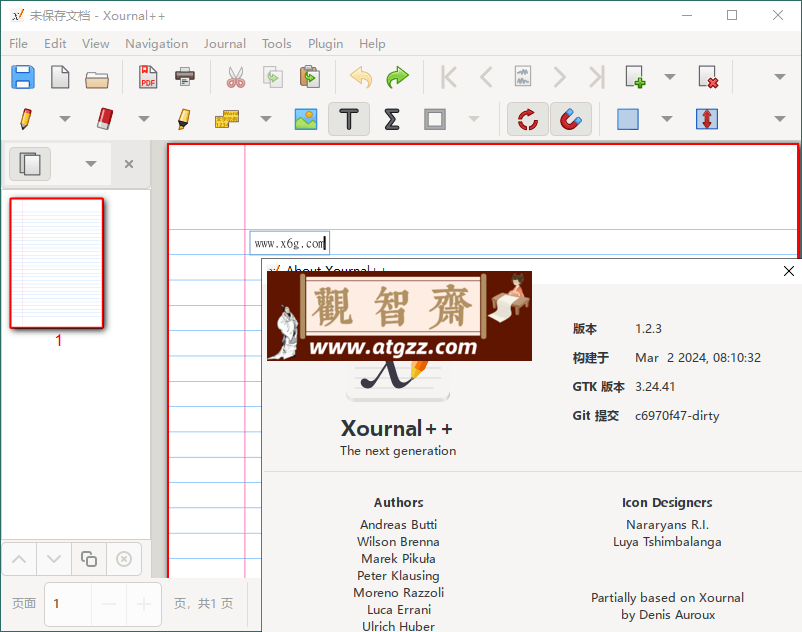Open dropdown next to ruler tool
The height and width of the screenshot is (632, 802).
265,119
